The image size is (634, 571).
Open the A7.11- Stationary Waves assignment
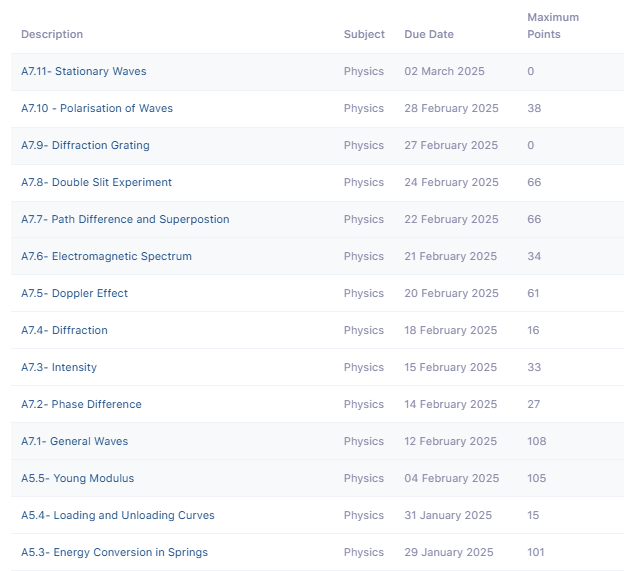tap(83, 71)
